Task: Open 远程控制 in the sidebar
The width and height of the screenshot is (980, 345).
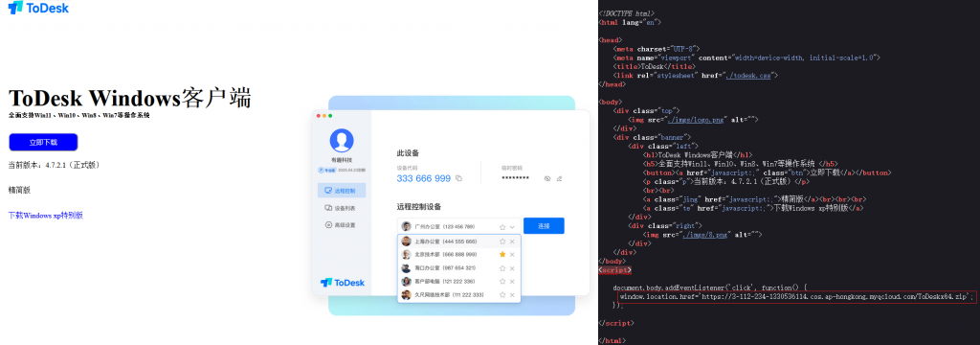Action: point(342,191)
